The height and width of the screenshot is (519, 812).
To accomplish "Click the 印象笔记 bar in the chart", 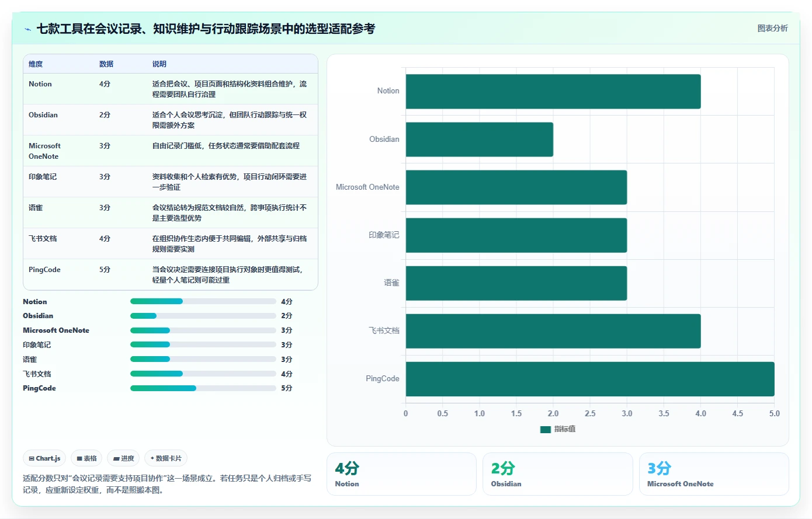I will coord(516,235).
